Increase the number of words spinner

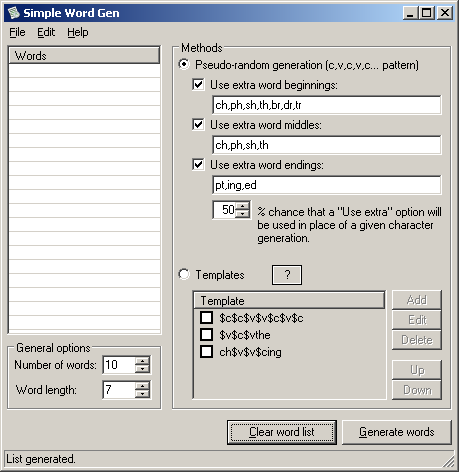[143, 360]
